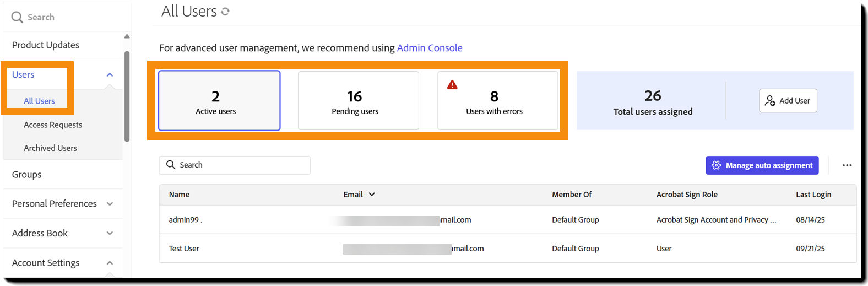Click Manage auto assignment button
Viewport: 868px width, 286px height.
762,165
